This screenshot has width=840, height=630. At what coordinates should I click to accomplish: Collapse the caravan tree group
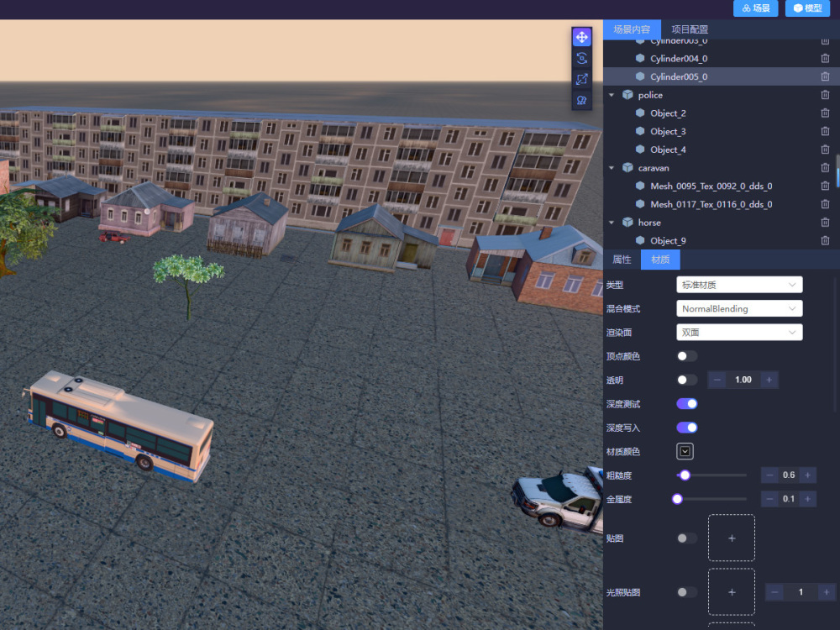pos(612,168)
